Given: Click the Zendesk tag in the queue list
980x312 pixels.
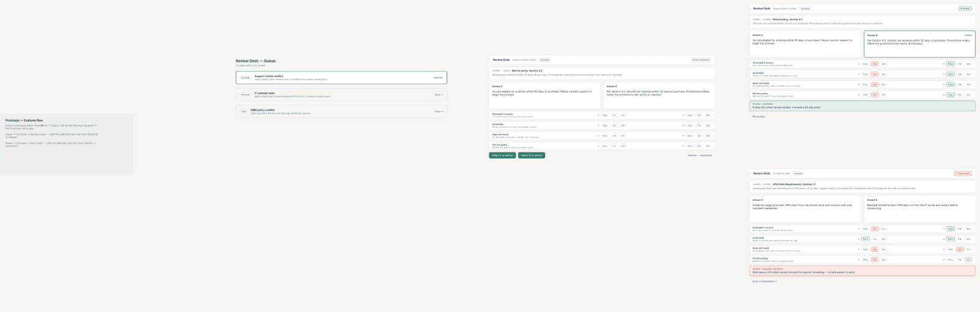Looking at the screenshot, I should (x=245, y=78).
